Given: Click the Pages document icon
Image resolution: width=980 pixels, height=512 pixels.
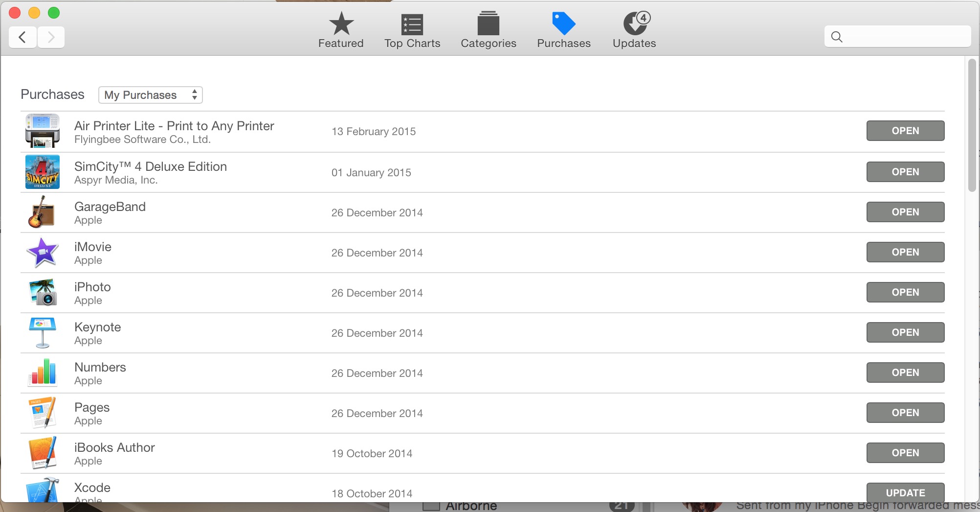Looking at the screenshot, I should tap(43, 413).
